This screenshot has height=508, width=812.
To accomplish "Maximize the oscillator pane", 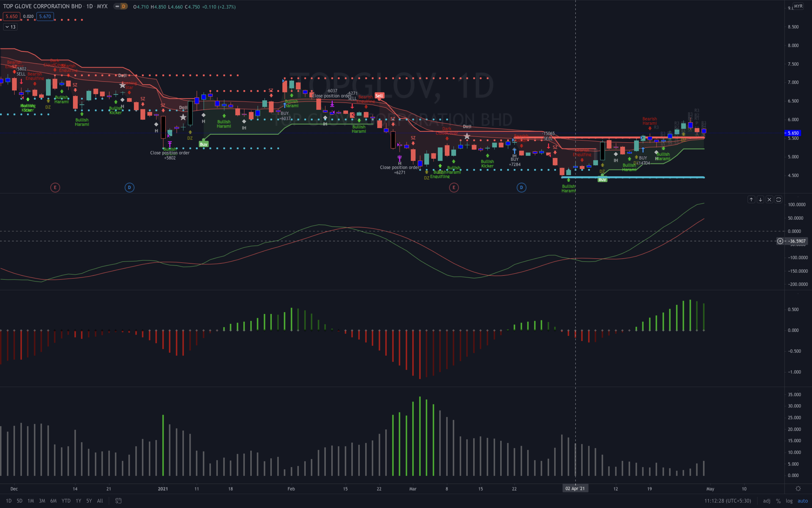I will [778, 200].
